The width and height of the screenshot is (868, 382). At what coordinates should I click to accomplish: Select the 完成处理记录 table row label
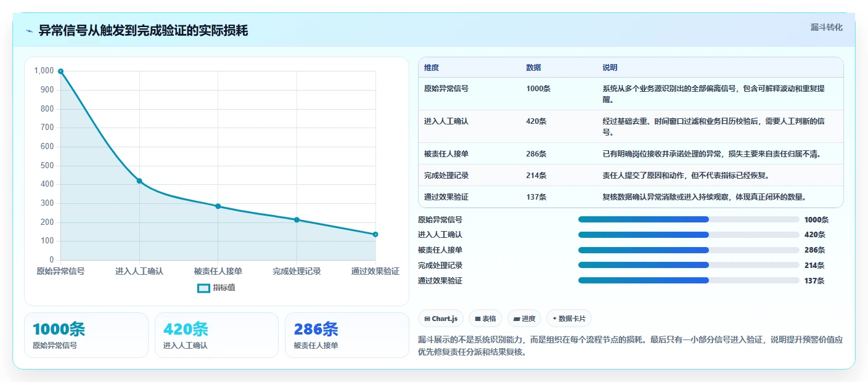pos(446,176)
